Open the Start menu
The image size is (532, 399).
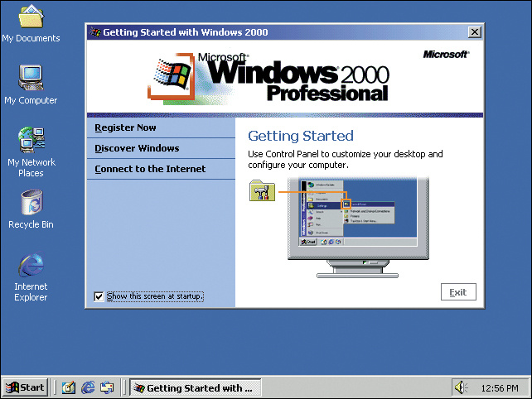[25, 387]
